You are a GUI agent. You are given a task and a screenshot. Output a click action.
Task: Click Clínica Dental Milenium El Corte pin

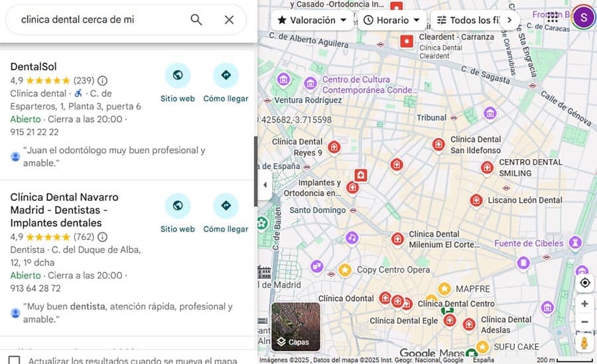pos(397,239)
